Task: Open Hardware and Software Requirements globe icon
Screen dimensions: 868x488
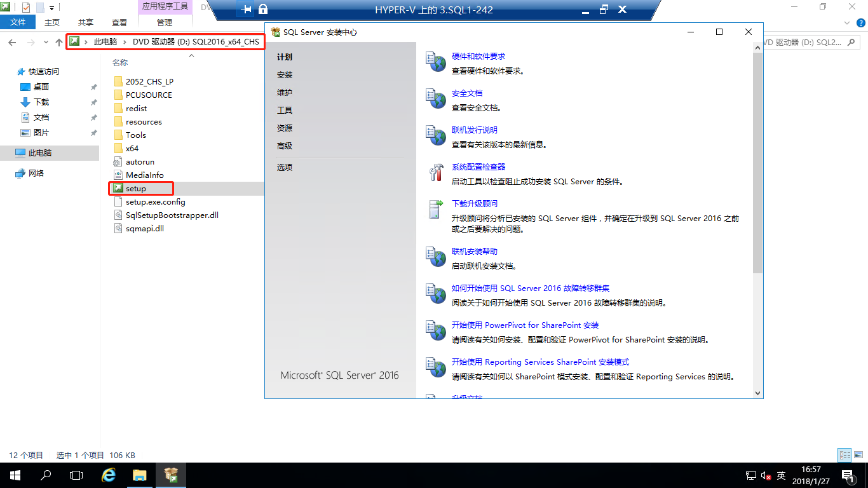Action: [436, 62]
